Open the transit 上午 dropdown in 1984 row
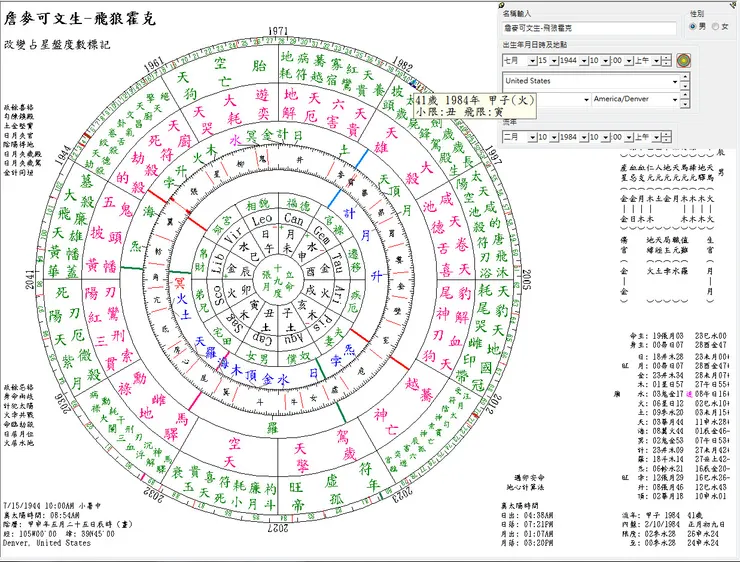 pyautogui.click(x=656, y=137)
